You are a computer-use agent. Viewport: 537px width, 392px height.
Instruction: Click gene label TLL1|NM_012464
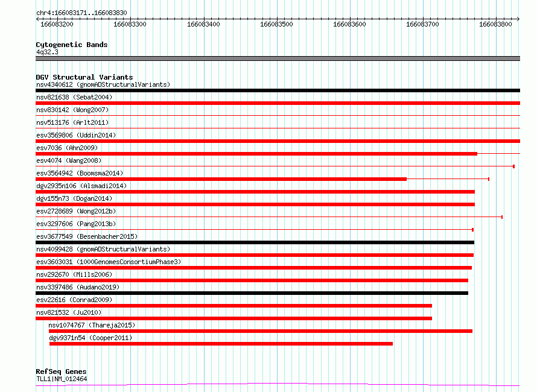point(62,379)
